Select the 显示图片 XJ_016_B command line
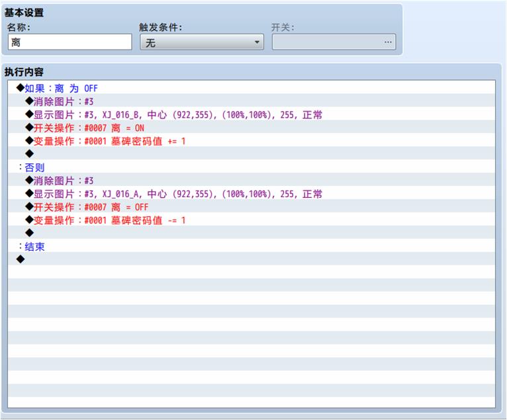The image size is (507, 420). 252,114
